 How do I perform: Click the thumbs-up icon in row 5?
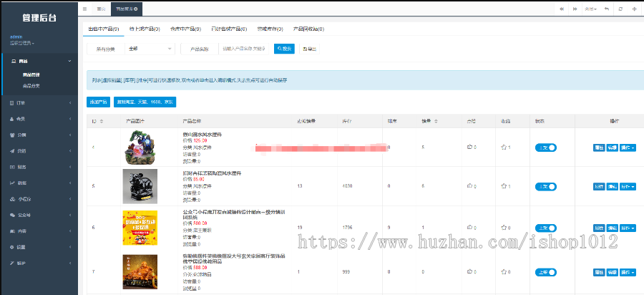tap(469, 186)
